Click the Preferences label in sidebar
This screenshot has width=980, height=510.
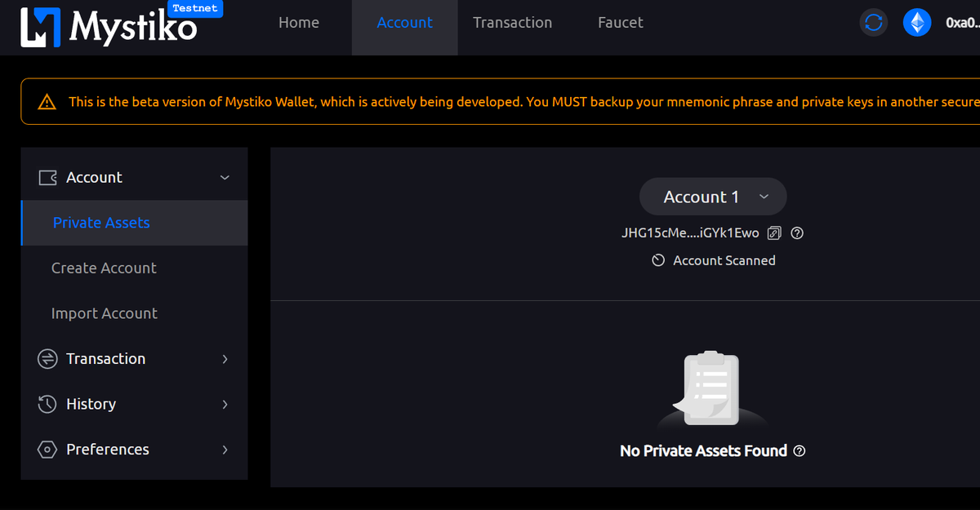(x=108, y=450)
